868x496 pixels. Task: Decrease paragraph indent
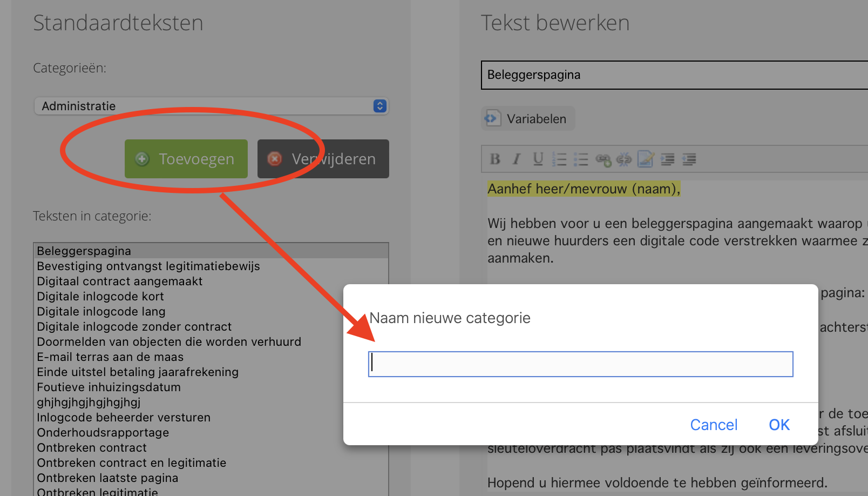(x=689, y=159)
